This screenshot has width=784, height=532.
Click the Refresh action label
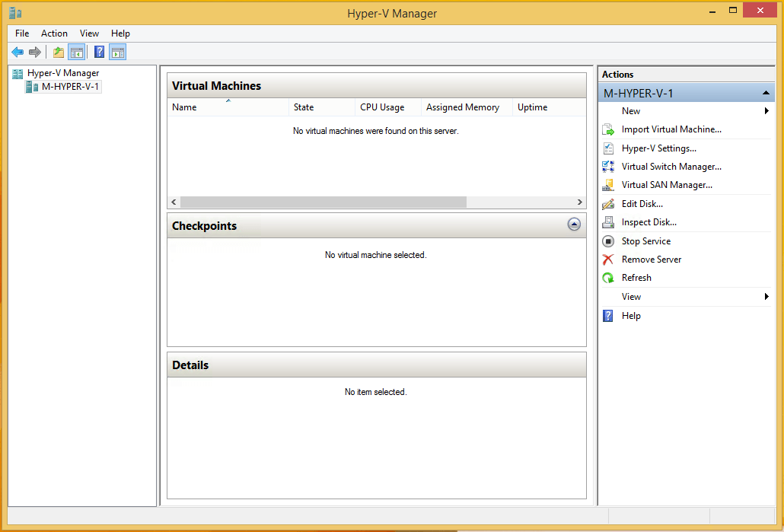point(636,278)
